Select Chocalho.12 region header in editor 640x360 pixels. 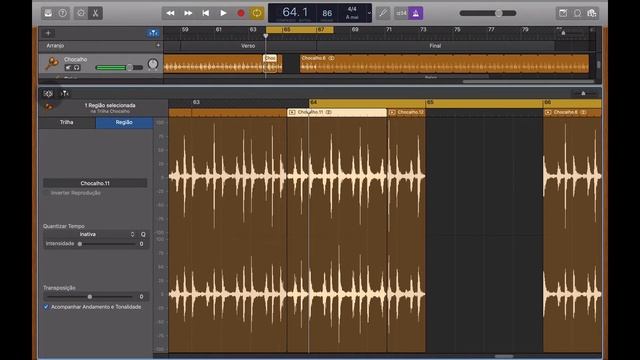406,112
